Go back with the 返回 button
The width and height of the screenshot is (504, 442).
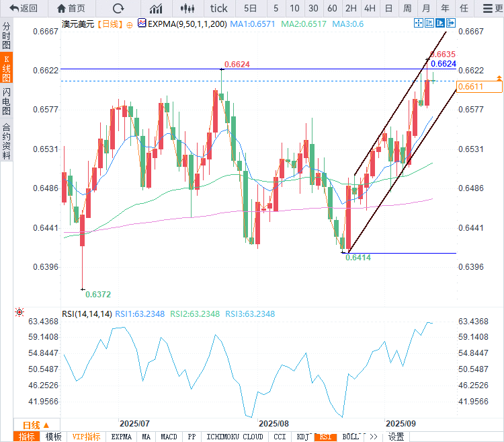(24, 8)
